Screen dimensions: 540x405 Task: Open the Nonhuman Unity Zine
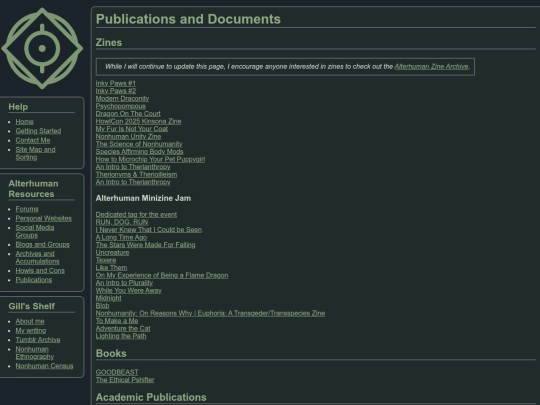(x=128, y=136)
